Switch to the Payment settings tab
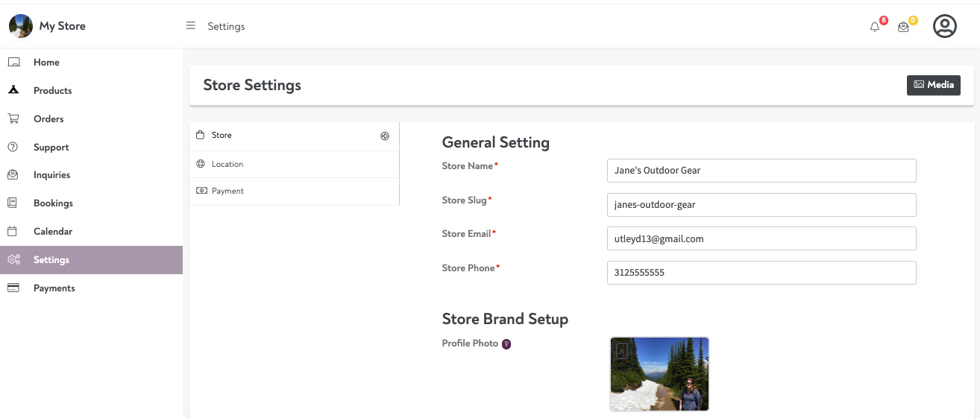The width and height of the screenshot is (980, 418). [227, 191]
